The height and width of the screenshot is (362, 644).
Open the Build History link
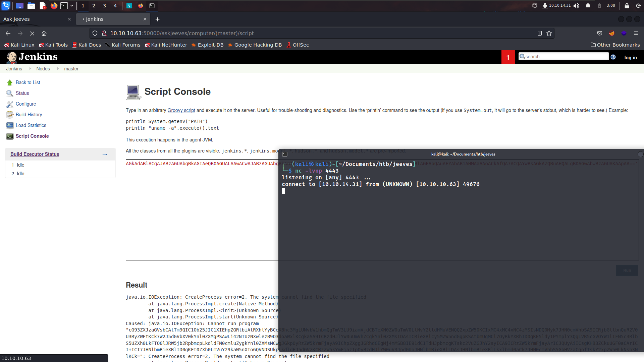tap(29, 115)
